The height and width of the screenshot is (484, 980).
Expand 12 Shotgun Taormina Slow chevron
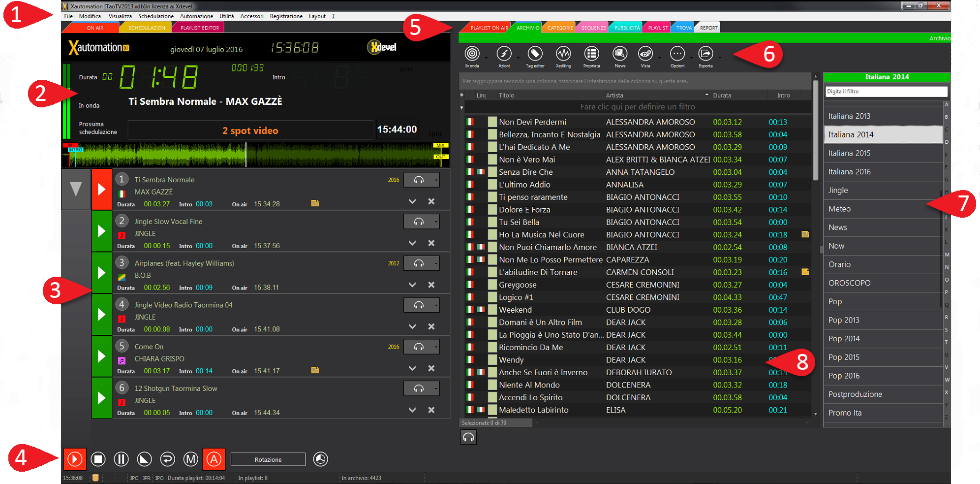[x=412, y=410]
